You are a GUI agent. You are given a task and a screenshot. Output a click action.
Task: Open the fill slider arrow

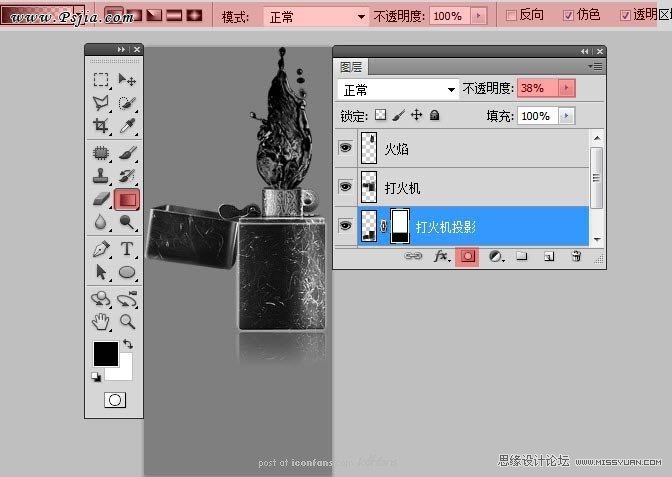(x=567, y=116)
